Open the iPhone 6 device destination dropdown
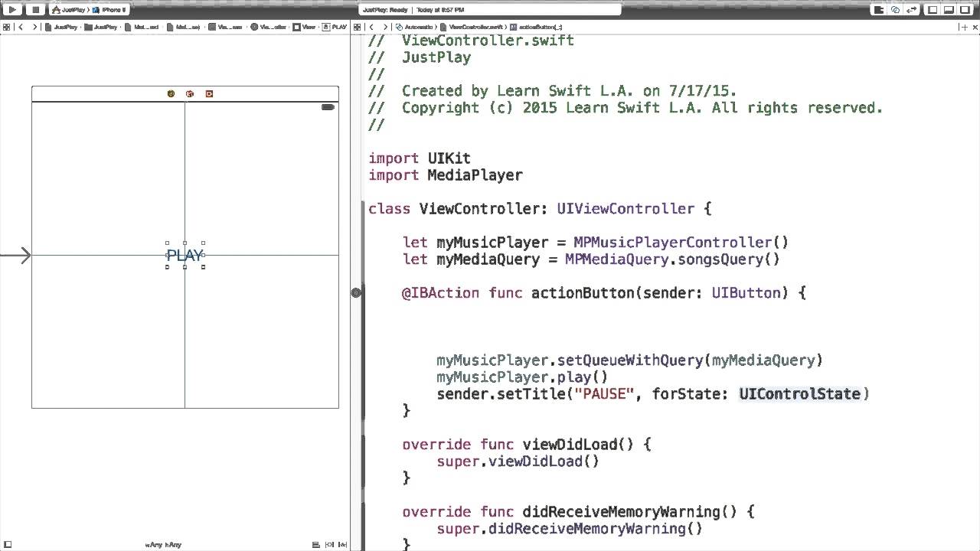Viewport: 980px width, 551px height. tap(113, 10)
